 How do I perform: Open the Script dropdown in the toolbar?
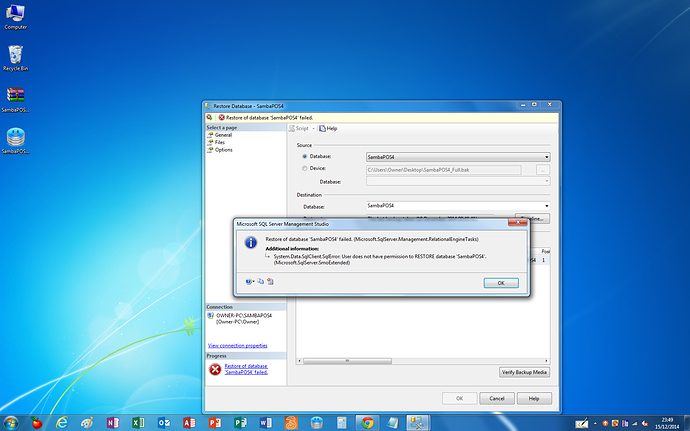click(x=312, y=128)
